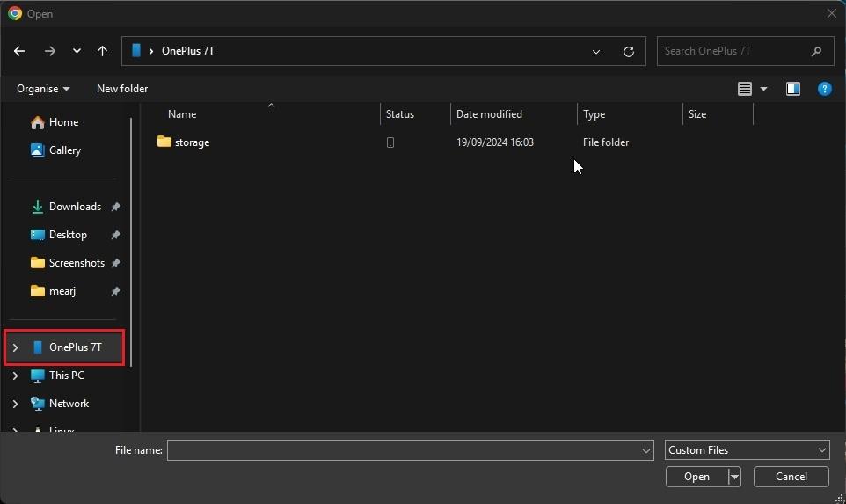Select This PC in the sidebar
Image resolution: width=846 pixels, height=504 pixels.
coord(66,375)
